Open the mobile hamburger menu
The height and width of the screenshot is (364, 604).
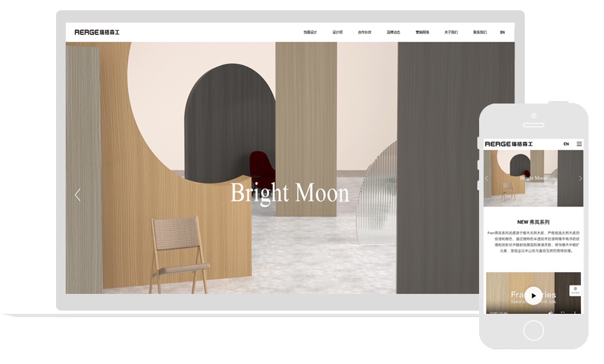point(579,144)
